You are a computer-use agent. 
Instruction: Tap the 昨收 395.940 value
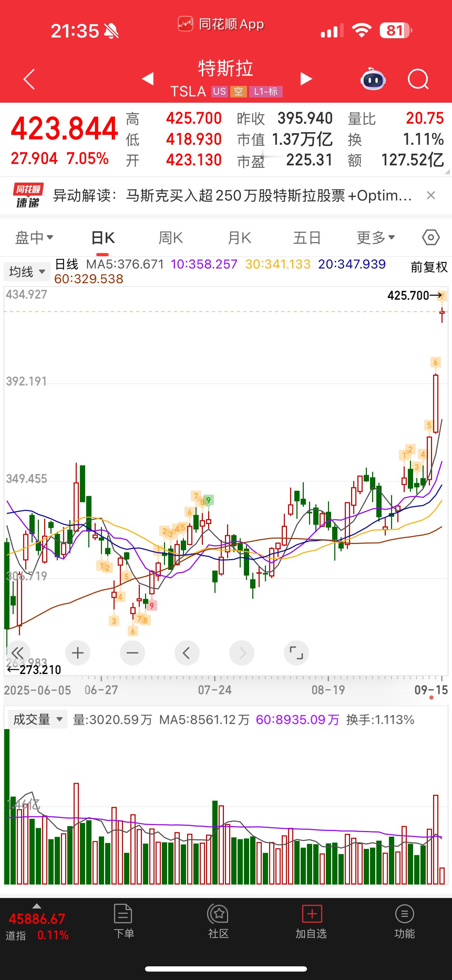click(305, 118)
